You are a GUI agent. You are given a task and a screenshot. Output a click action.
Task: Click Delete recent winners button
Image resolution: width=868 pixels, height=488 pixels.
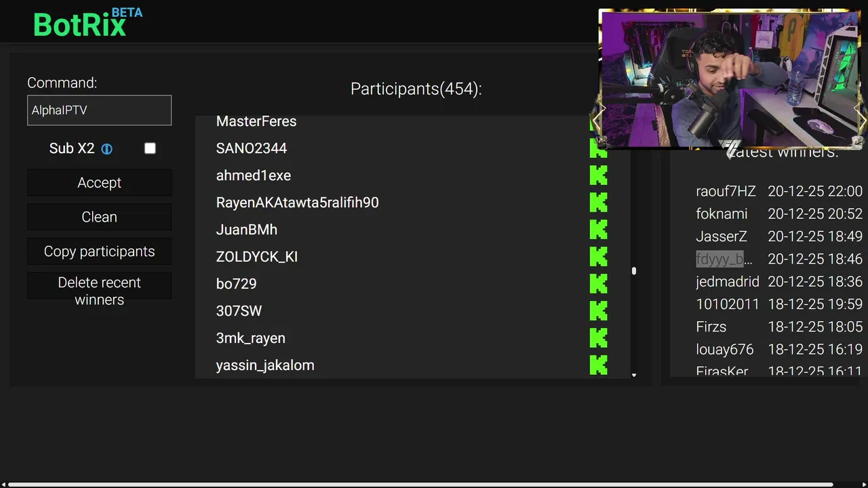(x=99, y=291)
